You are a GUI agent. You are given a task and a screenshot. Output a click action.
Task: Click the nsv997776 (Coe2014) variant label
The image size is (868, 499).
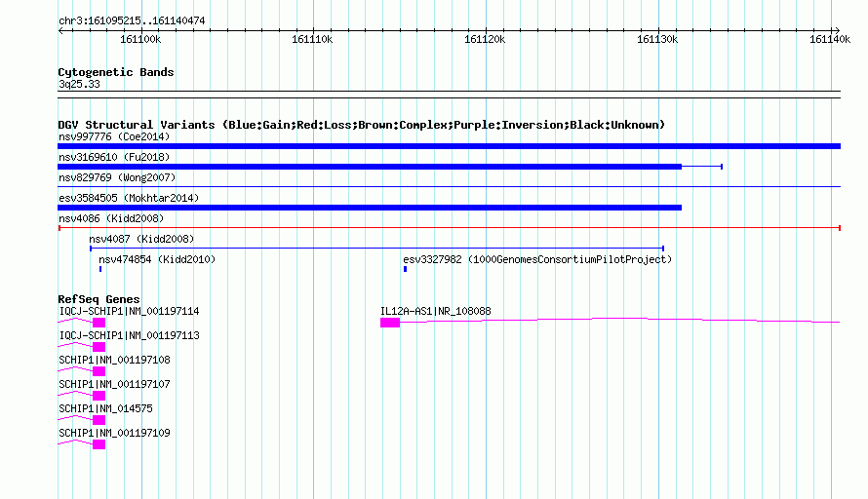pyautogui.click(x=114, y=136)
